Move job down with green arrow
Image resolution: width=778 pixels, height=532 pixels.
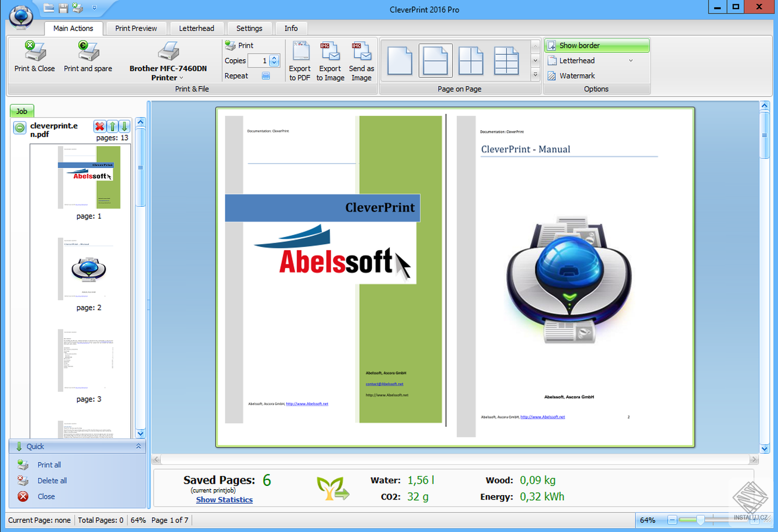[124, 126]
